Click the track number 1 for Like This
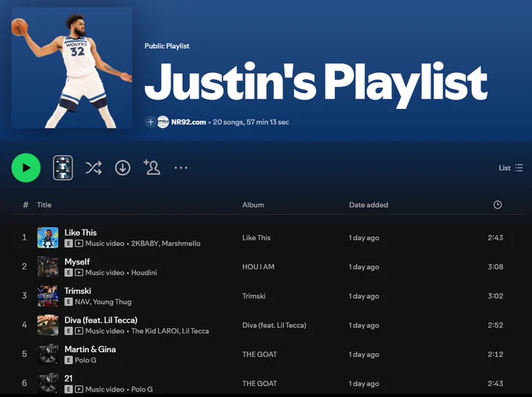Viewport: 532px width, 397px height. (x=24, y=237)
